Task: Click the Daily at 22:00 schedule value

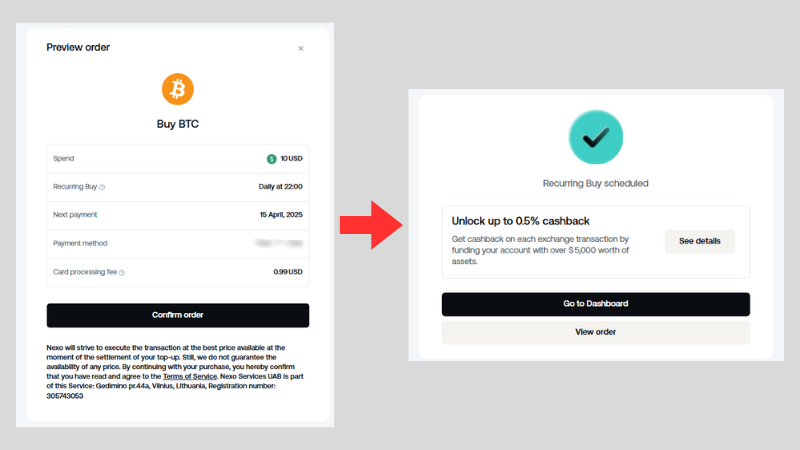Action: coord(280,187)
